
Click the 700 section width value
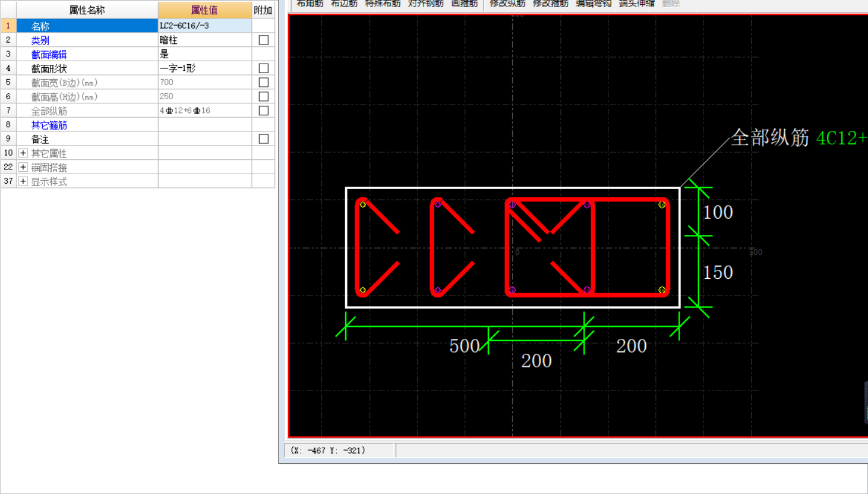[x=205, y=83]
